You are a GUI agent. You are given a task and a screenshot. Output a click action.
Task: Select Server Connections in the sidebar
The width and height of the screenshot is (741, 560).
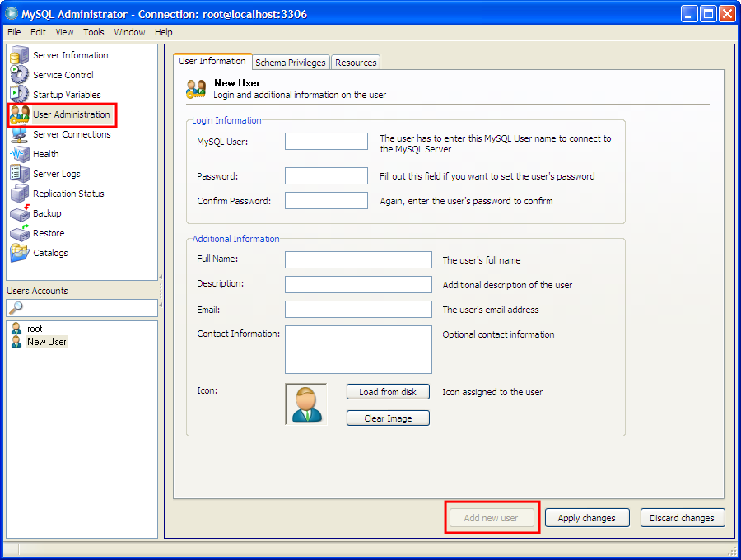click(72, 134)
